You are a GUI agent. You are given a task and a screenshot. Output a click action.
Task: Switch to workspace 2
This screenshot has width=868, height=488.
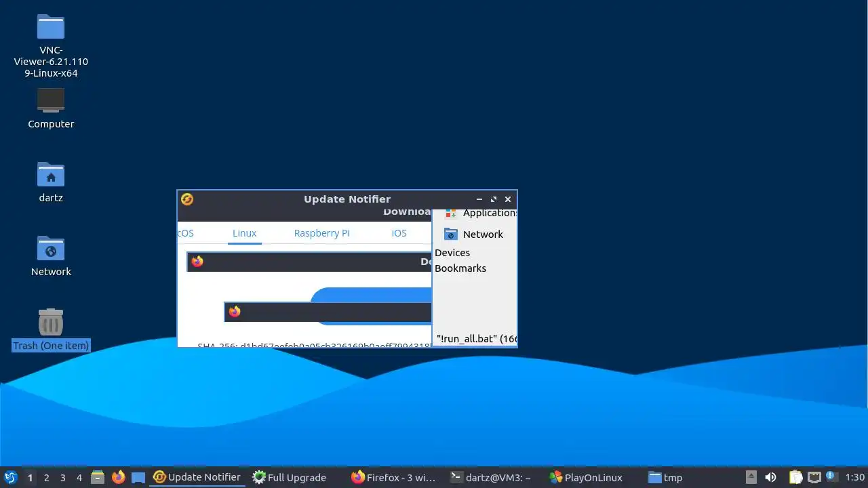[46, 477]
